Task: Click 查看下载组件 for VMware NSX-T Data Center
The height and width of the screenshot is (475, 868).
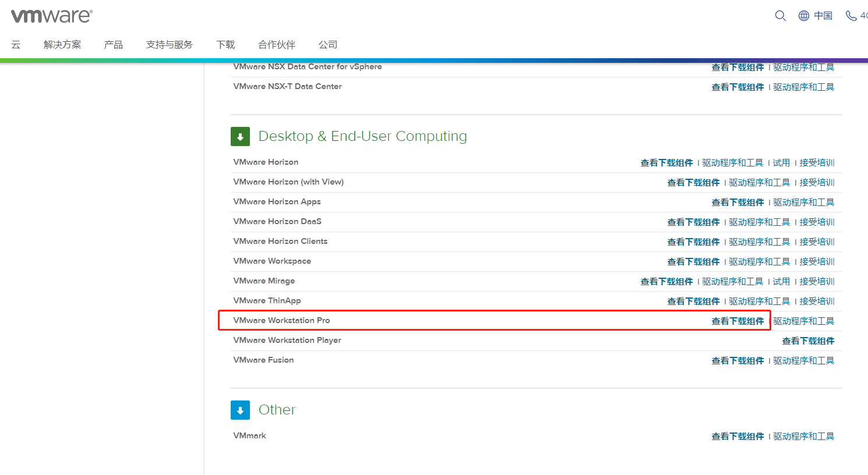Action: pos(738,87)
